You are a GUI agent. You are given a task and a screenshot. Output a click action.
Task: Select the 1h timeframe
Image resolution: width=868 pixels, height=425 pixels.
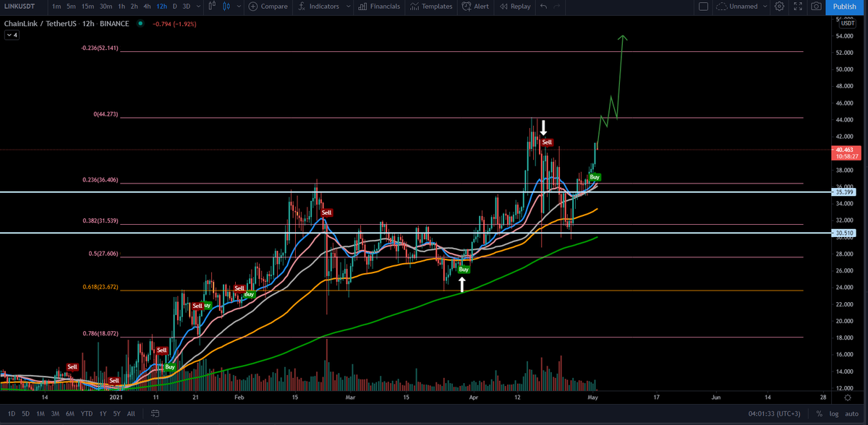pos(122,7)
